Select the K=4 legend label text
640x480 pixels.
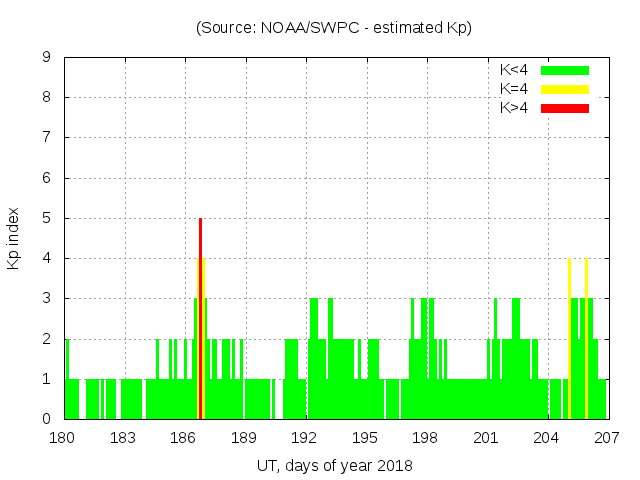[514, 89]
